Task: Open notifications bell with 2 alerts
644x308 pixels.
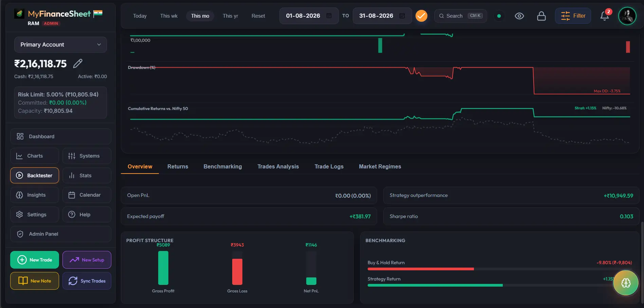Action: pos(605,16)
